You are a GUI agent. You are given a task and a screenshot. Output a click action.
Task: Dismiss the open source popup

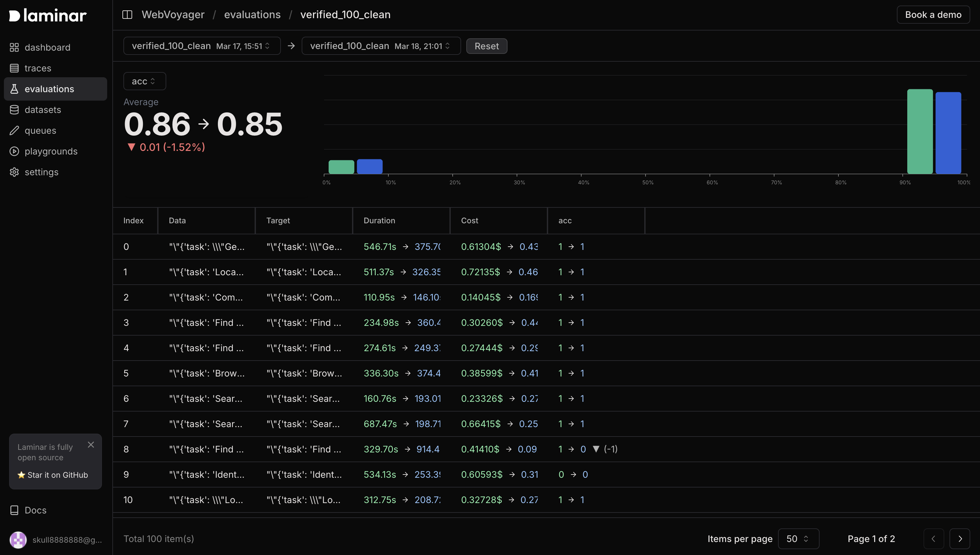point(91,444)
